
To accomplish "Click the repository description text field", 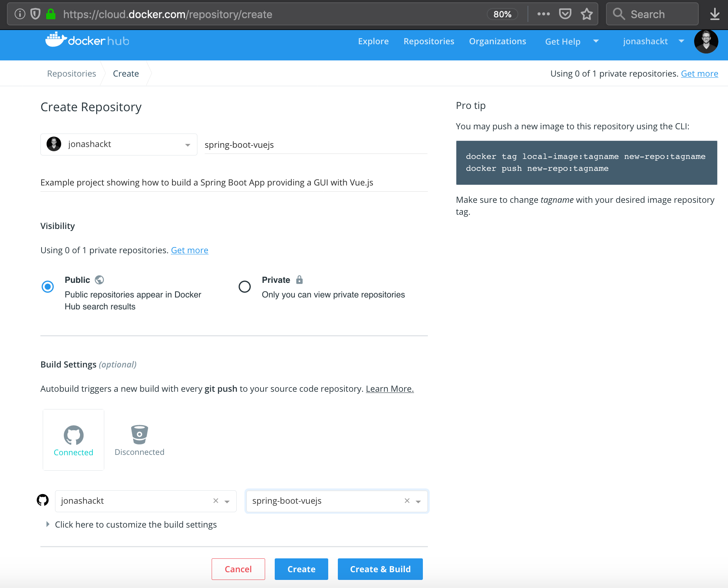I will tap(234, 182).
